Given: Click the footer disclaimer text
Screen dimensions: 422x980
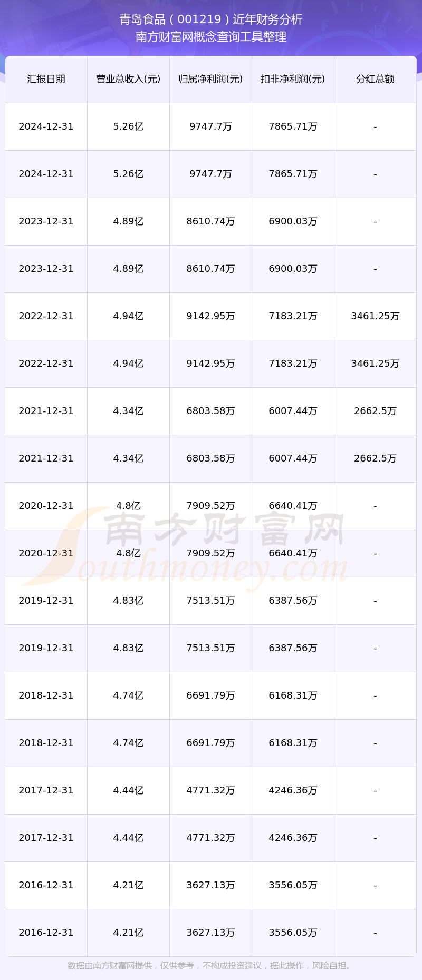Looking at the screenshot, I should (x=211, y=965).
